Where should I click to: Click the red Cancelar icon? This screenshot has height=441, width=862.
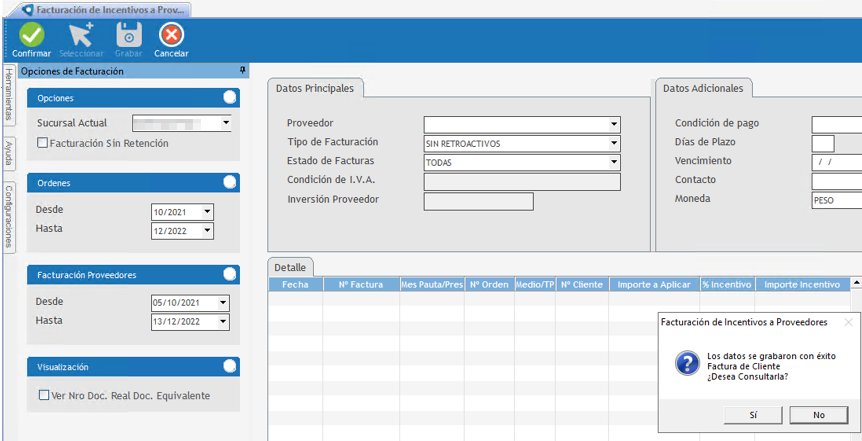(x=172, y=35)
